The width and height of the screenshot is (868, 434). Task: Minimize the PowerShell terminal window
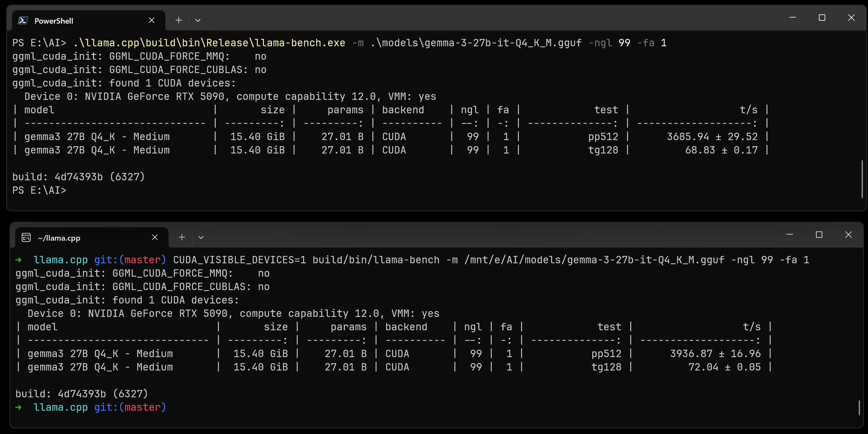point(792,18)
